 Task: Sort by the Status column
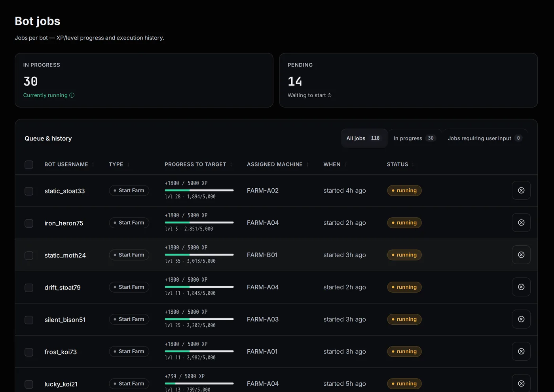click(400, 164)
